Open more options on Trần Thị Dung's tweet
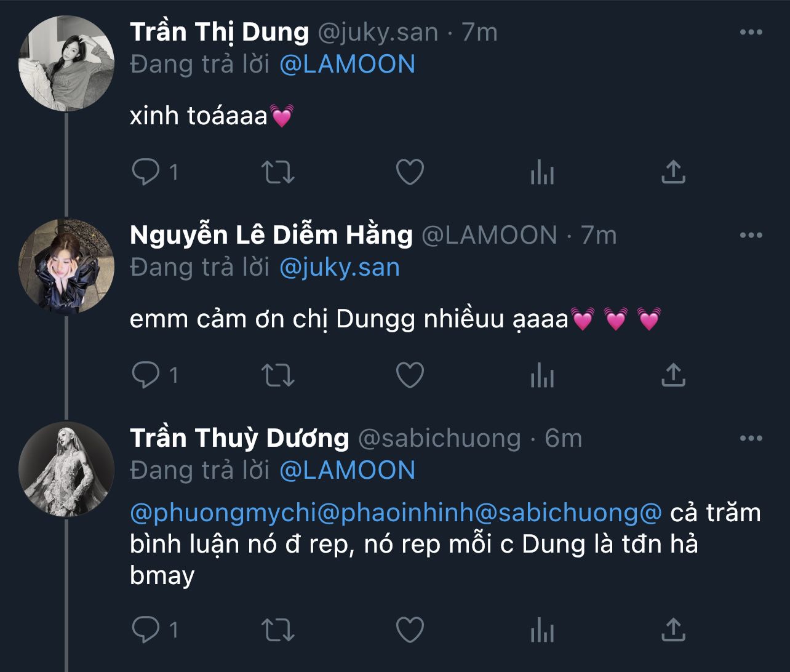Viewport: 790px width, 672px height. (751, 33)
